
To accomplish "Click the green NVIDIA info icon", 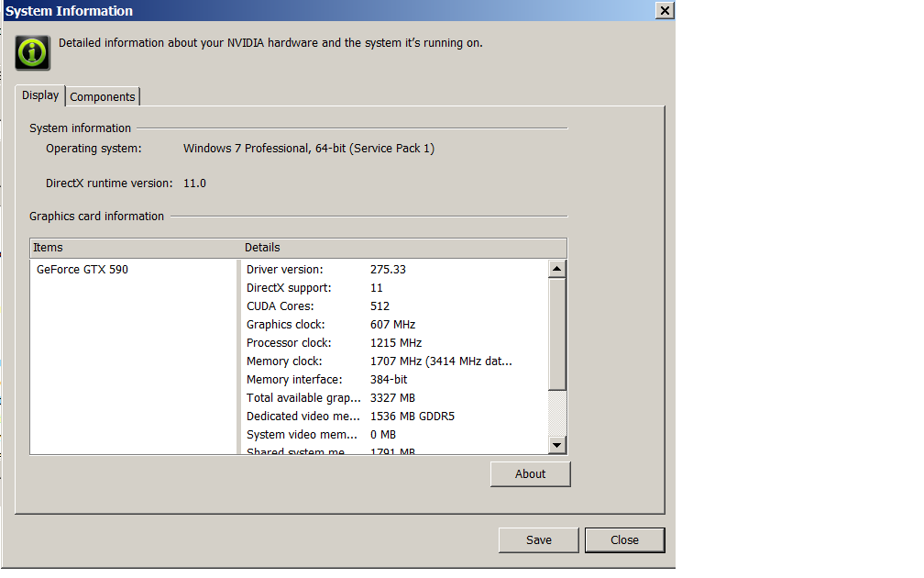I will 32,52.
